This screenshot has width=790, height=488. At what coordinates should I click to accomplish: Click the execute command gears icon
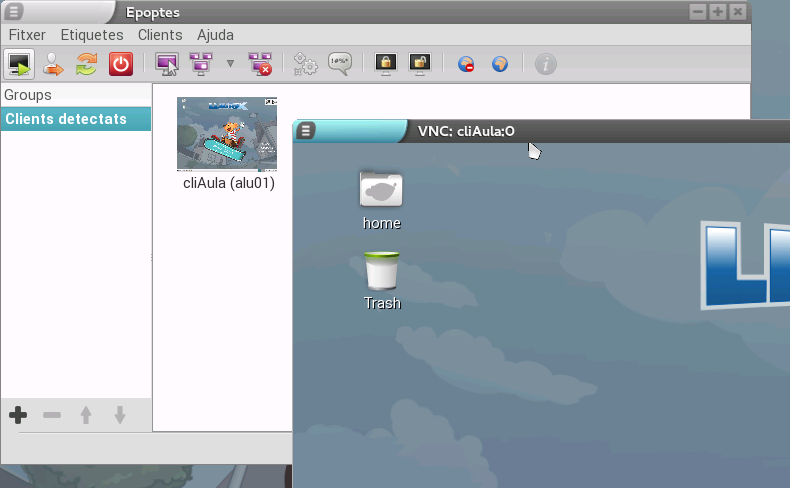306,64
